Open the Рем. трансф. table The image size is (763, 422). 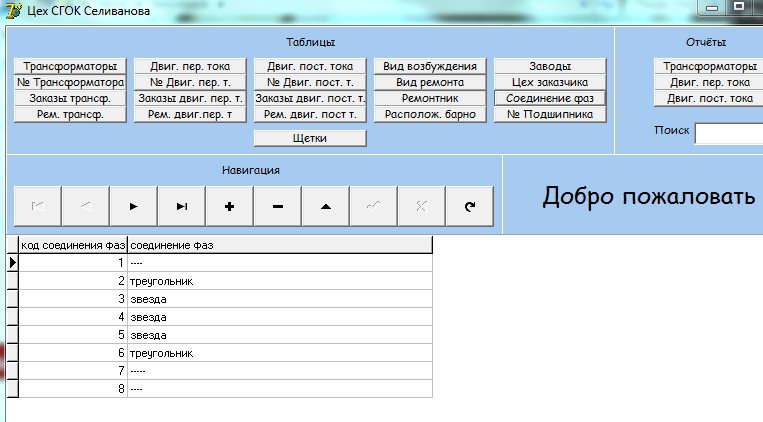pyautogui.click(x=70, y=114)
